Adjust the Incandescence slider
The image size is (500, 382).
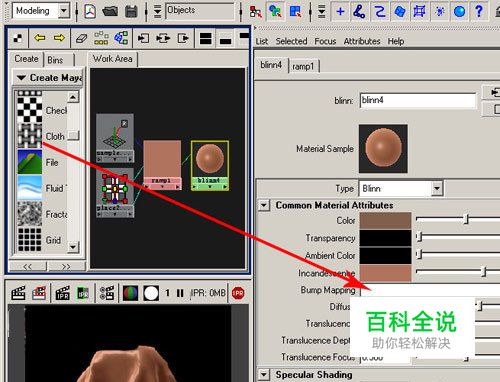[483, 272]
